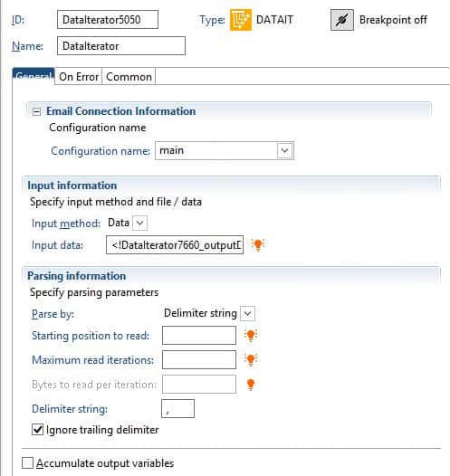Image resolution: width=450 pixels, height=476 pixels.
Task: Select the General tab
Action: (x=34, y=76)
